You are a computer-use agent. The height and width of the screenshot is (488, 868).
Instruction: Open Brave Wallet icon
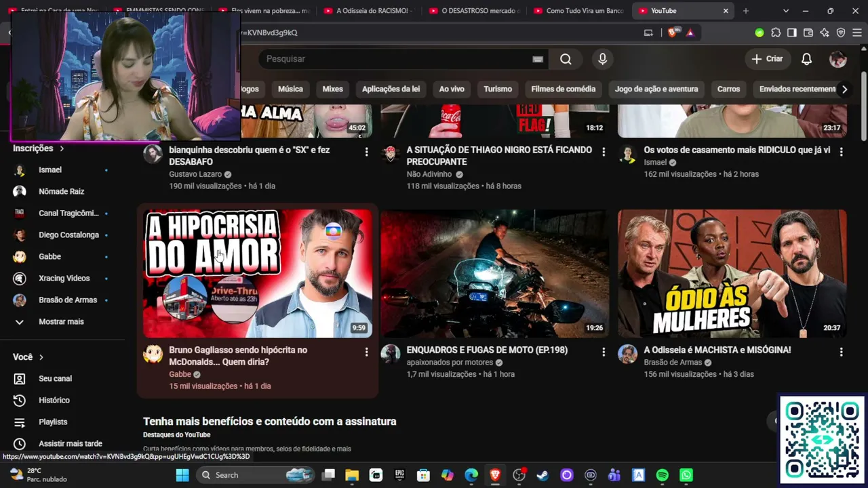[x=808, y=33]
